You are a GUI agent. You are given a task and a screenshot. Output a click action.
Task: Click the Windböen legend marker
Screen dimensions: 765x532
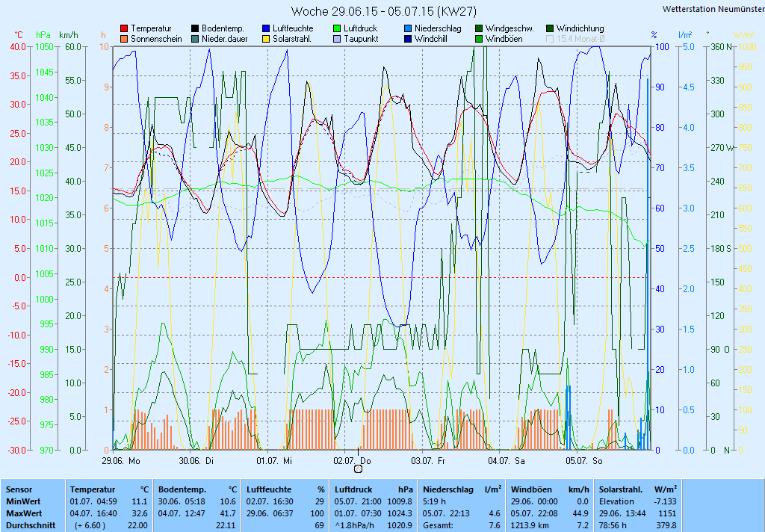pyautogui.click(x=479, y=39)
